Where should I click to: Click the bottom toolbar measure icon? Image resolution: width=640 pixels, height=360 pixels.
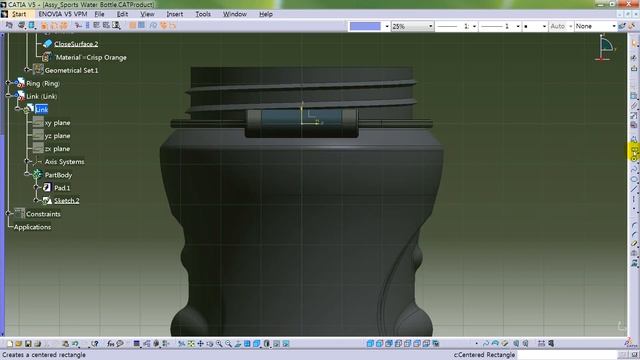(x=541, y=344)
